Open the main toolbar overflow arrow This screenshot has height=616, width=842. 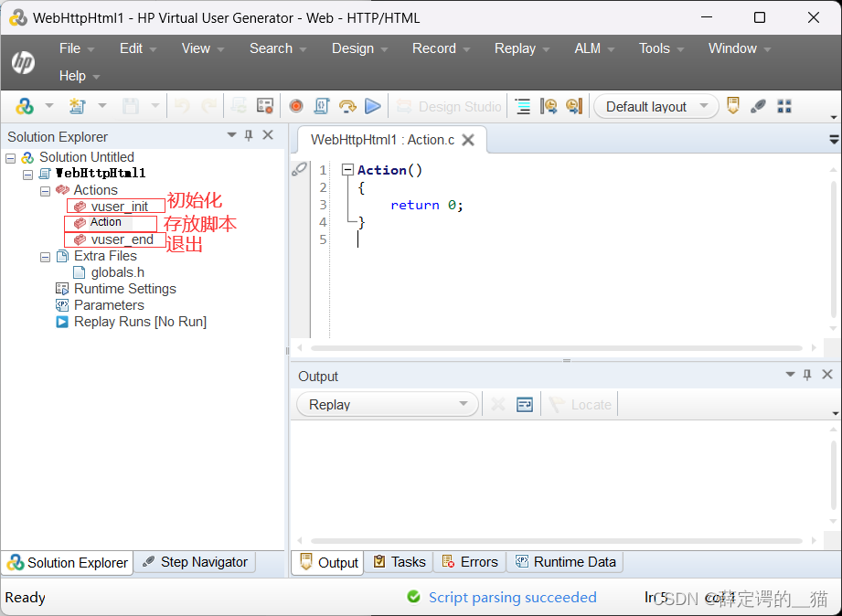[834, 117]
